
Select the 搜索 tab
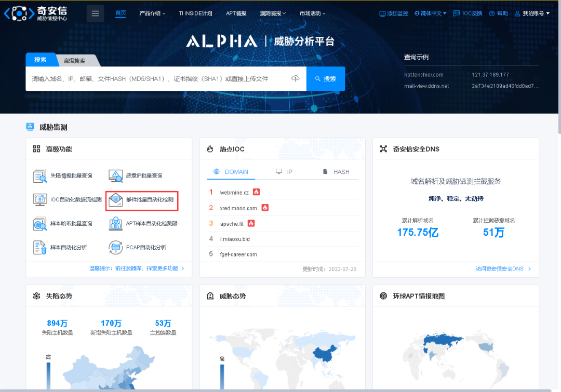click(41, 60)
